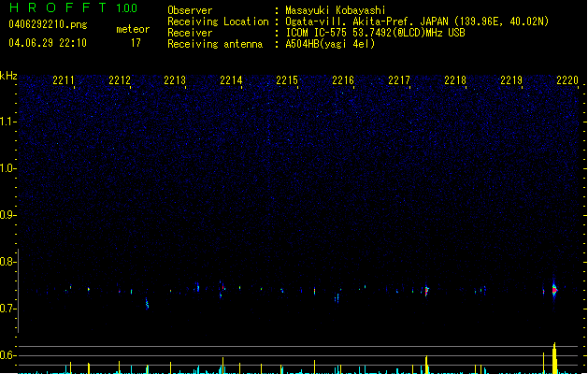Image resolution: width=588 pixels, height=374 pixels.
Task: Click the 2216 time marker
Action: point(343,80)
